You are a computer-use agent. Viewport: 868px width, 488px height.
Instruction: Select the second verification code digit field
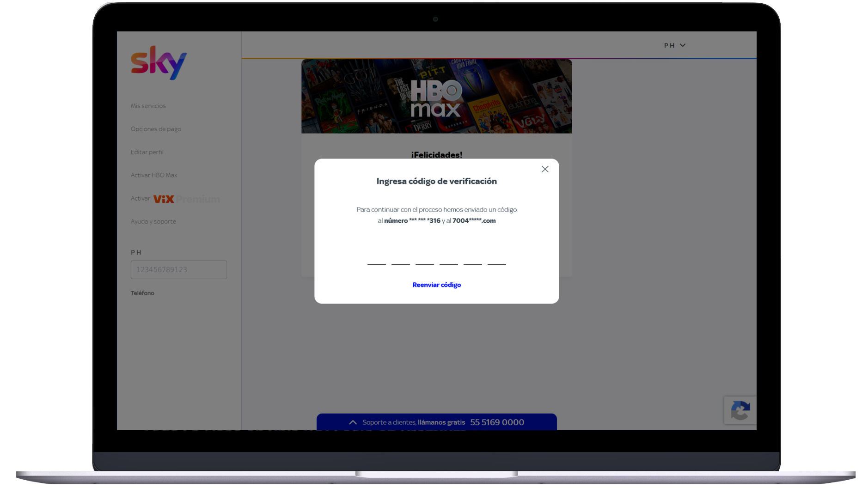pos(400,257)
